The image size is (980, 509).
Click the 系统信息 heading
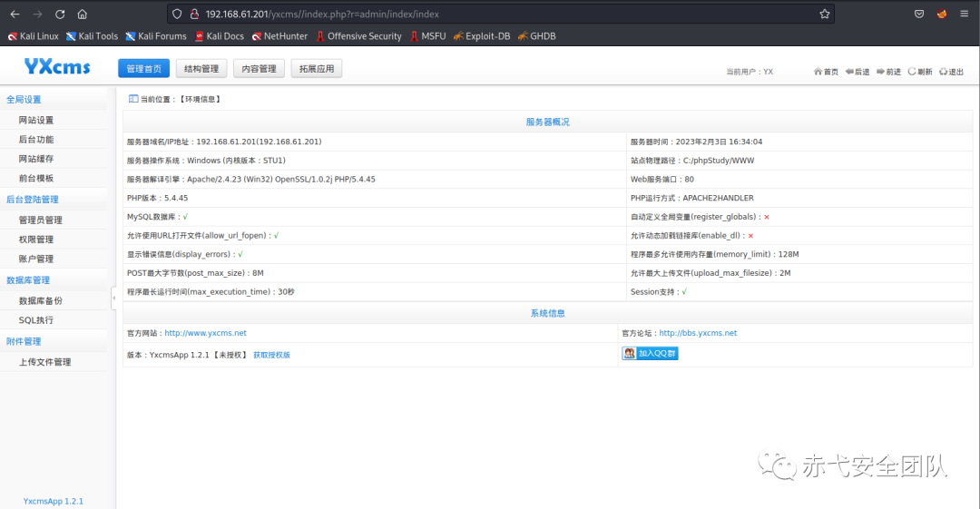point(547,313)
